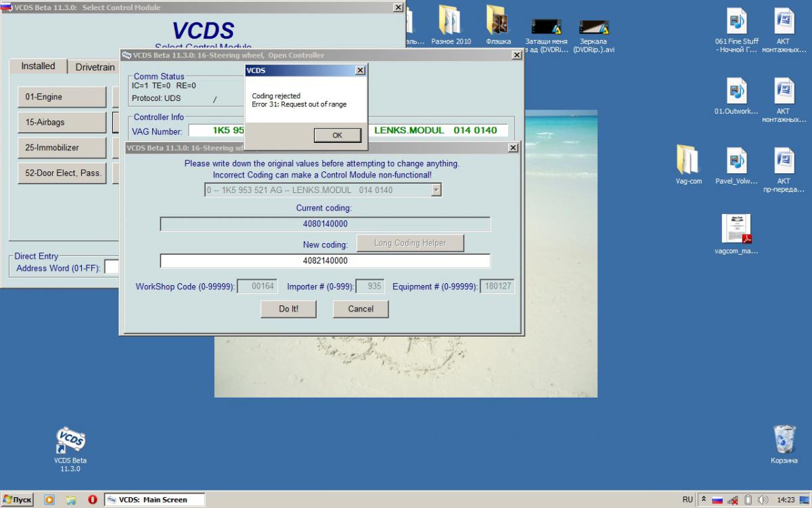Select the Флэшка folder on desktop
The height and width of the screenshot is (508, 812).
[498, 26]
